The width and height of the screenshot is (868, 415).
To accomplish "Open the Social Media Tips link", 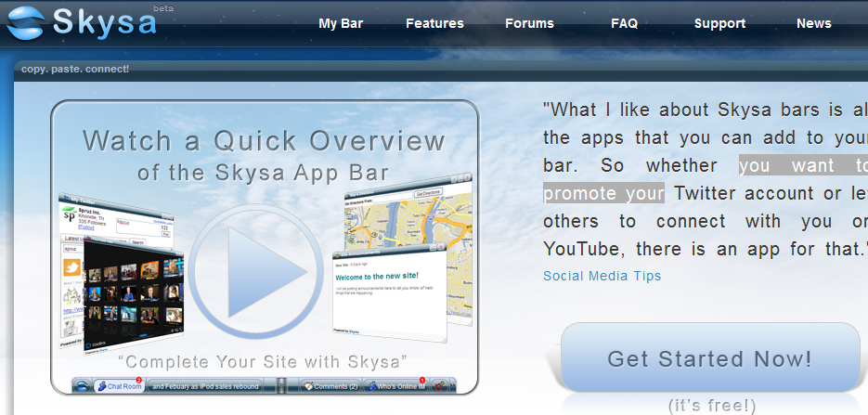I will [x=602, y=276].
